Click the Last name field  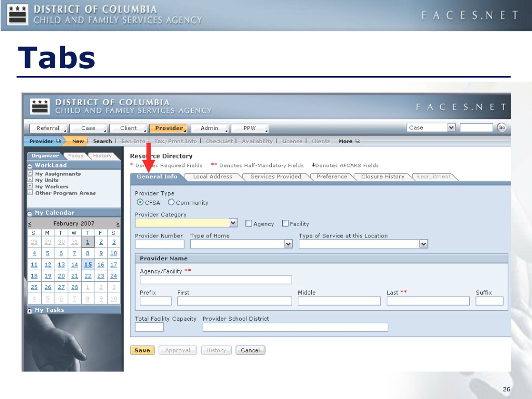pyautogui.click(x=428, y=301)
